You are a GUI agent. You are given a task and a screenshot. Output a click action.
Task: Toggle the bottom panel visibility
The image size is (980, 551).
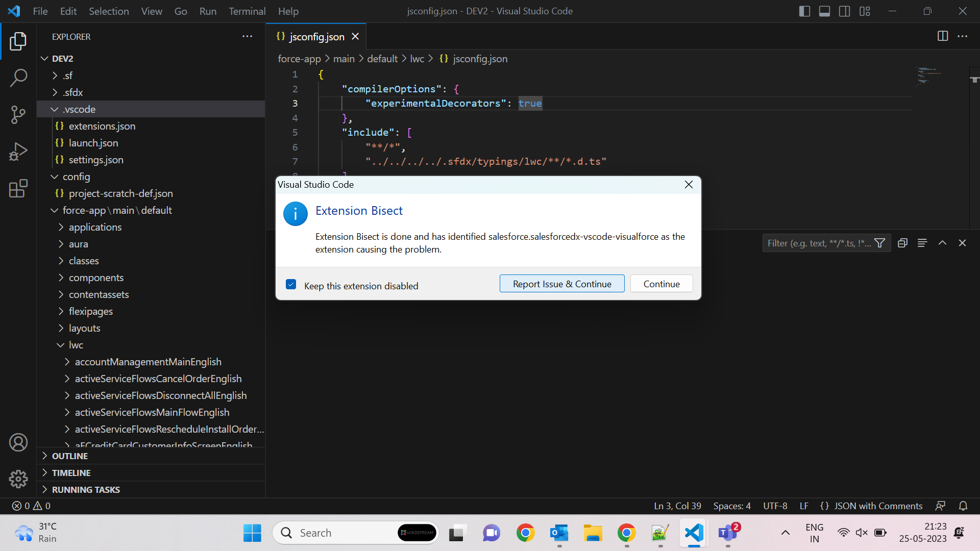pyautogui.click(x=824, y=11)
